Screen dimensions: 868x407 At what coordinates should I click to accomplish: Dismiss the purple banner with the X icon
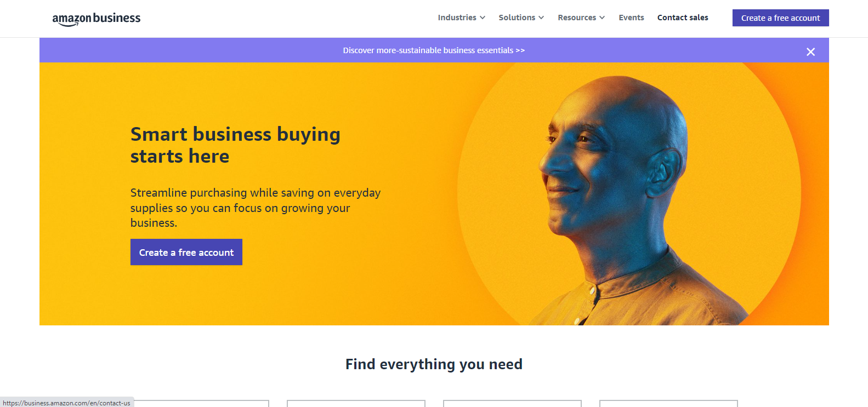[x=810, y=51]
